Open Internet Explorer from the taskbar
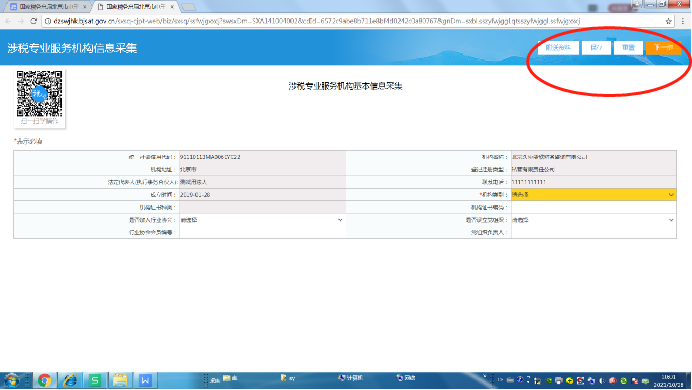Screen dimensions: 692x390 coord(70,380)
